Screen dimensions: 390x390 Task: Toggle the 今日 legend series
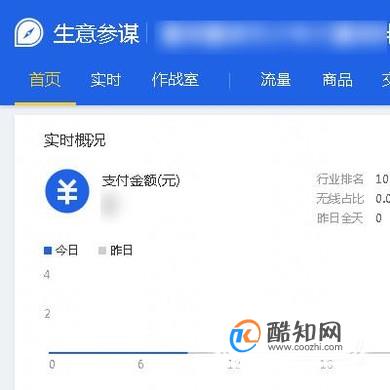(61, 250)
